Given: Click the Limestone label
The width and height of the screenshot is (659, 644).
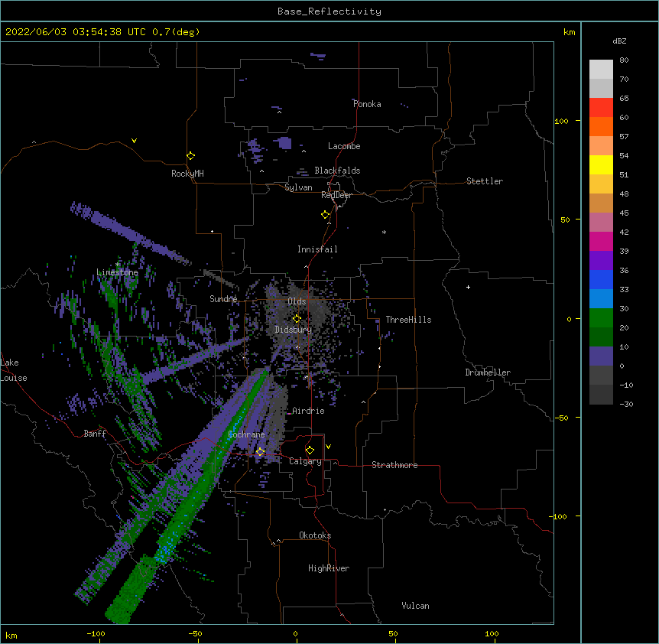Looking at the screenshot, I should click(117, 272).
